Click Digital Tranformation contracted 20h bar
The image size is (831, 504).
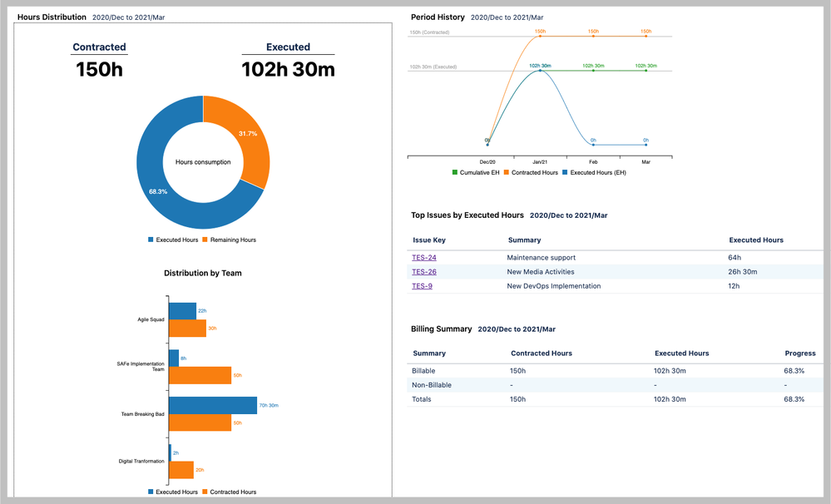pos(182,470)
